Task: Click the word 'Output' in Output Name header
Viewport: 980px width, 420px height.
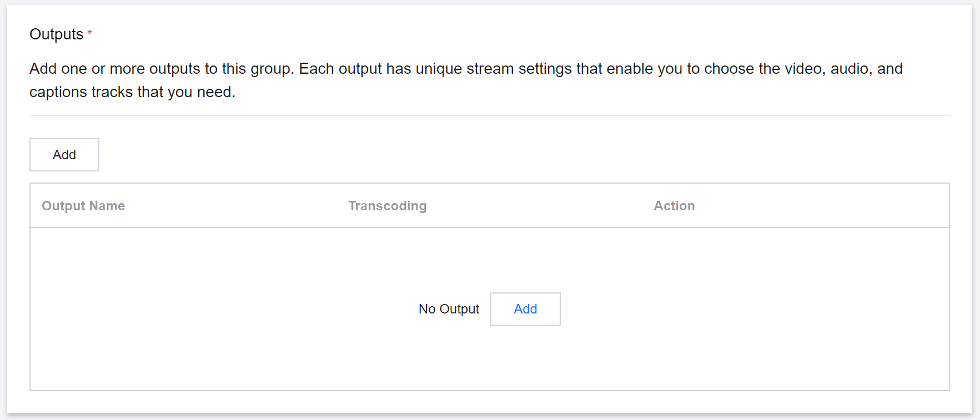Action: 63,206
